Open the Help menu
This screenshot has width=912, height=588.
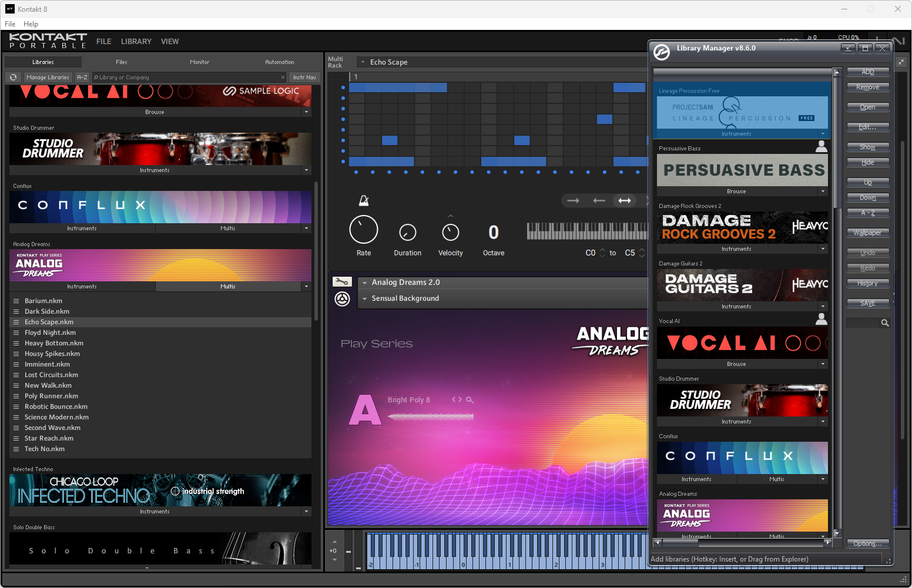[x=31, y=24]
